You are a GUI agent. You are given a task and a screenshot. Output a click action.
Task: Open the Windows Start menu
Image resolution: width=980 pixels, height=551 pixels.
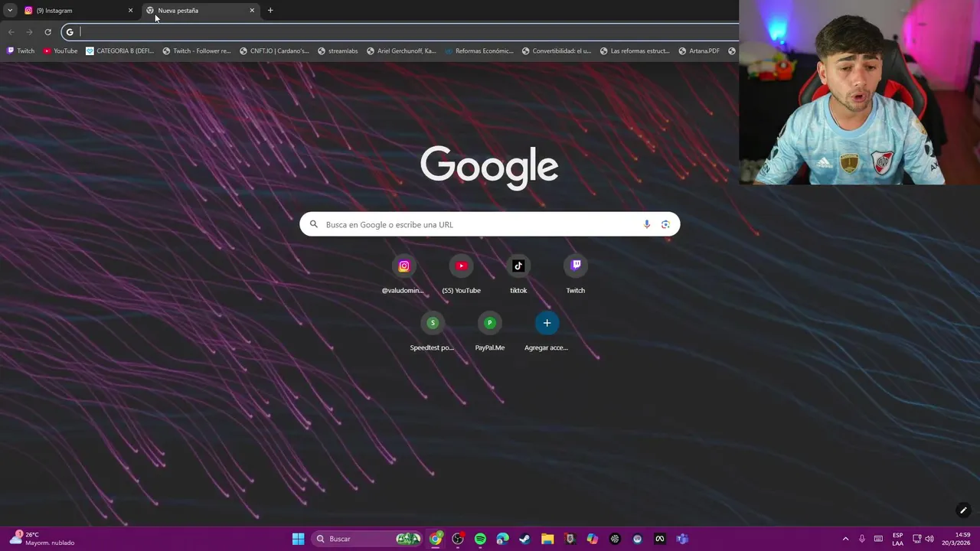298,539
